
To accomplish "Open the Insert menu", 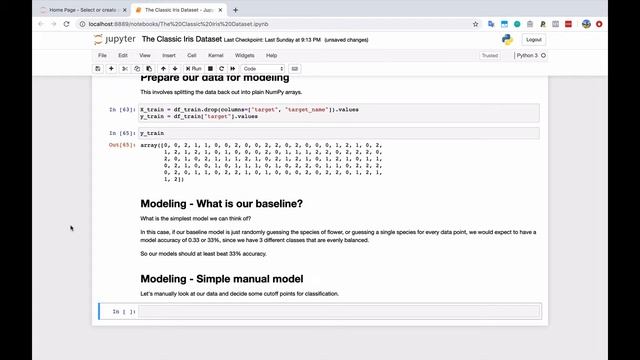I will (169, 56).
